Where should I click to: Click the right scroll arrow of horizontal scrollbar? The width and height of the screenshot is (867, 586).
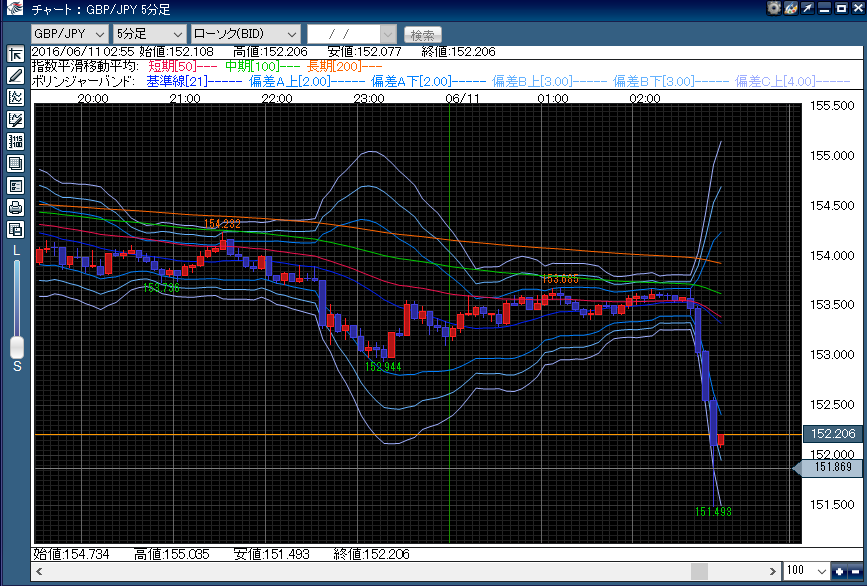[772, 571]
